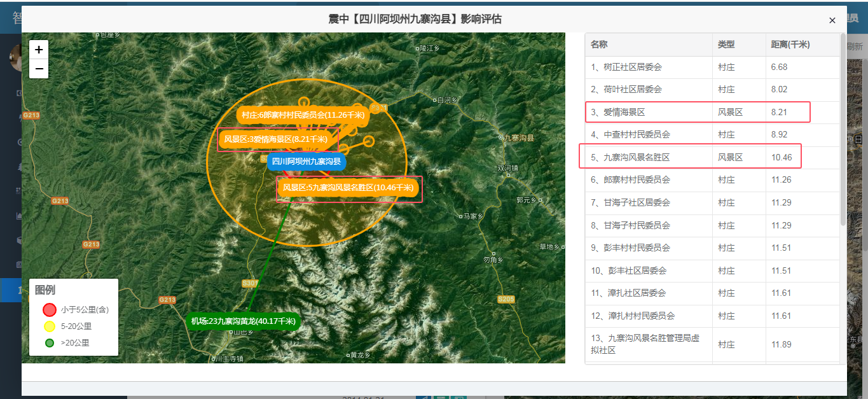Screen dimensions: 868x399
Task: Zoom out the map with minus button
Action: [39, 69]
